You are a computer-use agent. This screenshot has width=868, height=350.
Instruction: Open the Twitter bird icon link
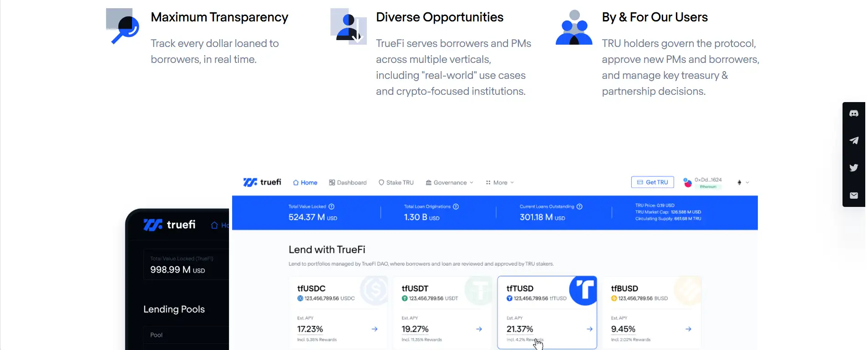(853, 168)
